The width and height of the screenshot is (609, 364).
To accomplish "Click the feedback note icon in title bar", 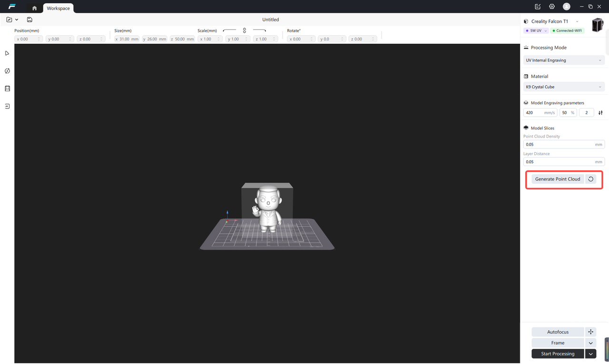I will [538, 7].
